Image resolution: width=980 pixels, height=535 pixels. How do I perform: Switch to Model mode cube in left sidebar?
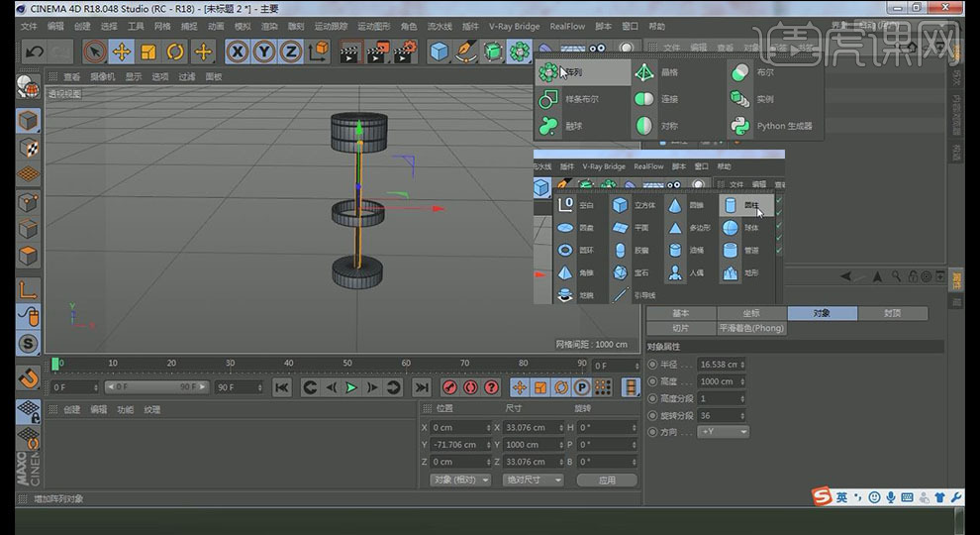pyautogui.click(x=28, y=121)
